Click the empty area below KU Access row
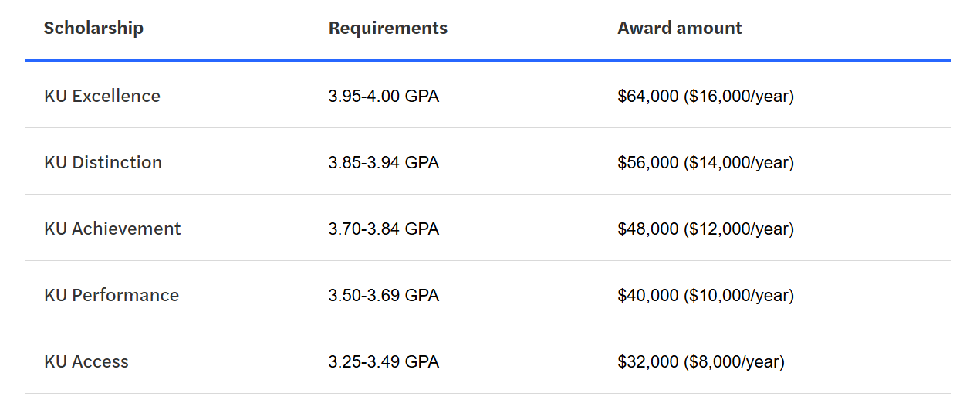980x417 pixels. [x=488, y=405]
